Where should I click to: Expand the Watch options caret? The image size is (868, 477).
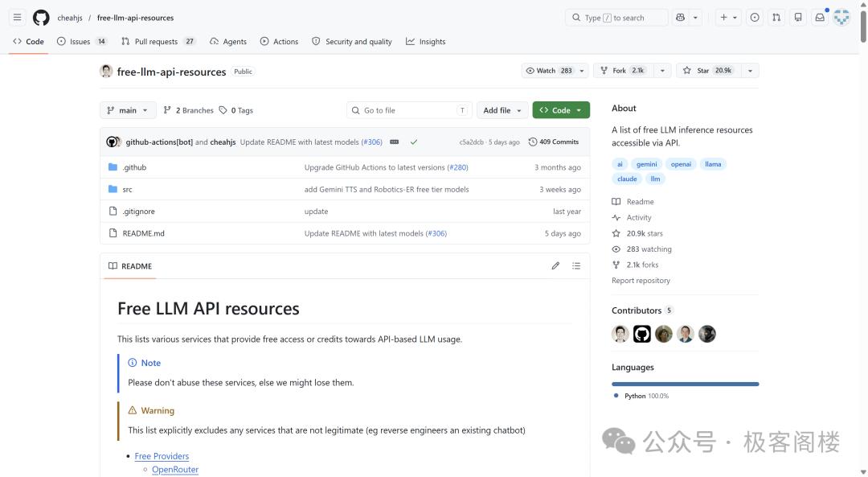[x=582, y=71]
